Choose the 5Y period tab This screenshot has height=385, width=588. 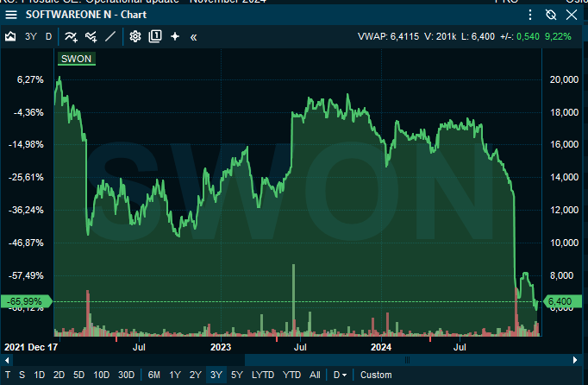point(236,375)
